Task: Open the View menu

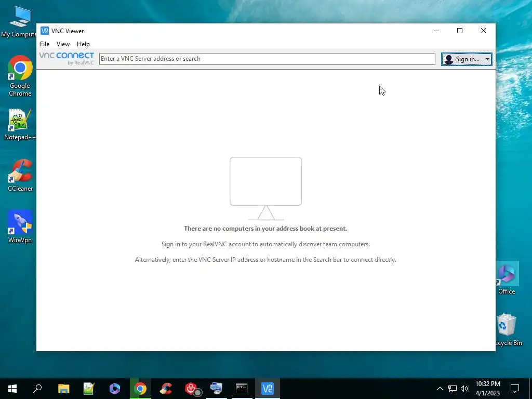Action: pyautogui.click(x=63, y=44)
